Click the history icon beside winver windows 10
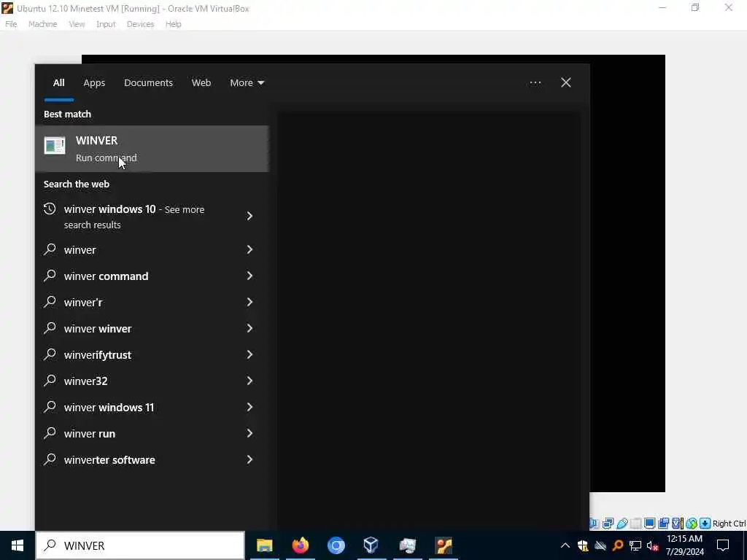 tap(50, 209)
